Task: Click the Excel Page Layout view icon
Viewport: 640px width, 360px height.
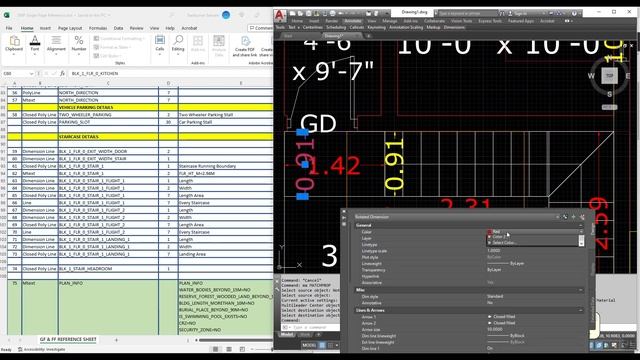Action: click(x=229, y=349)
